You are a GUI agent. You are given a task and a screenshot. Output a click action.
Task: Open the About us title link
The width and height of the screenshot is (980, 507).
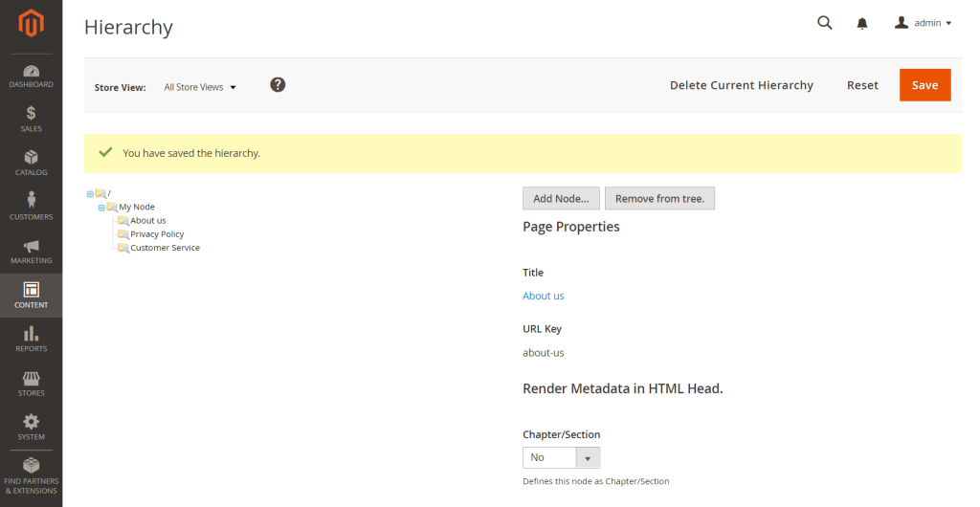[x=543, y=296]
